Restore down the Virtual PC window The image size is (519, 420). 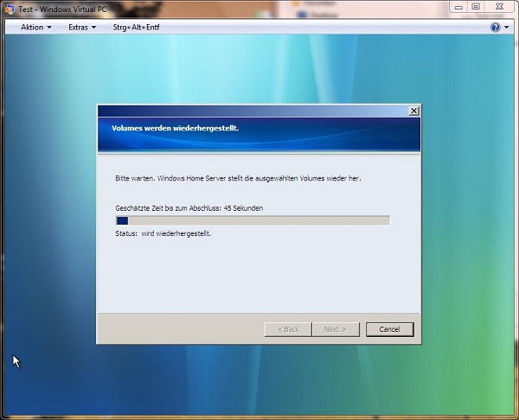(x=475, y=6)
